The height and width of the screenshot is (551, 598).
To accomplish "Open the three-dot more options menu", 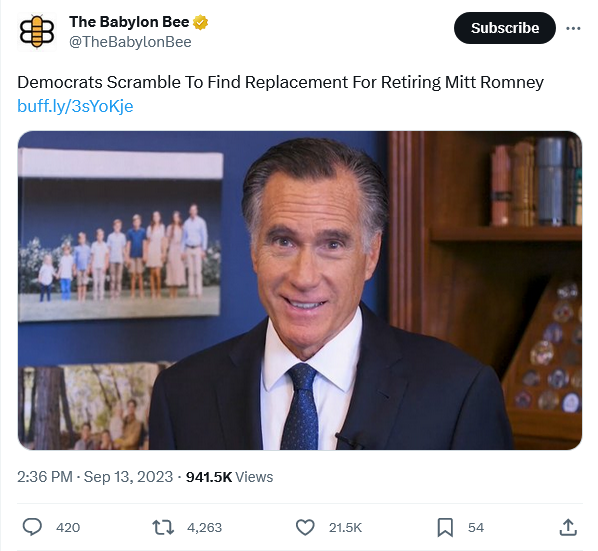I will point(573,28).
